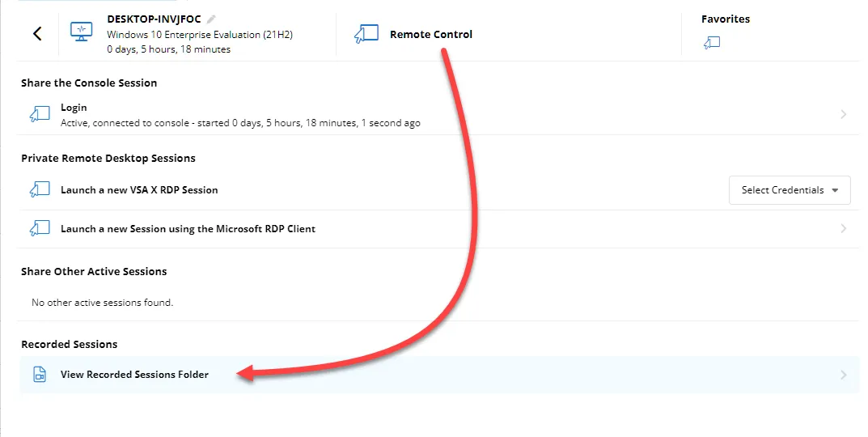The image size is (868, 437).
Task: Click the Login session icon
Action: coord(40,115)
